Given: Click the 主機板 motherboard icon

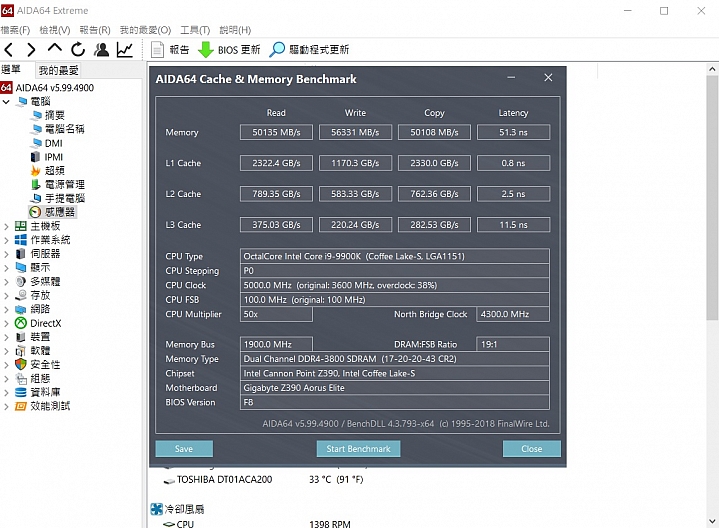Looking at the screenshot, I should [21, 226].
